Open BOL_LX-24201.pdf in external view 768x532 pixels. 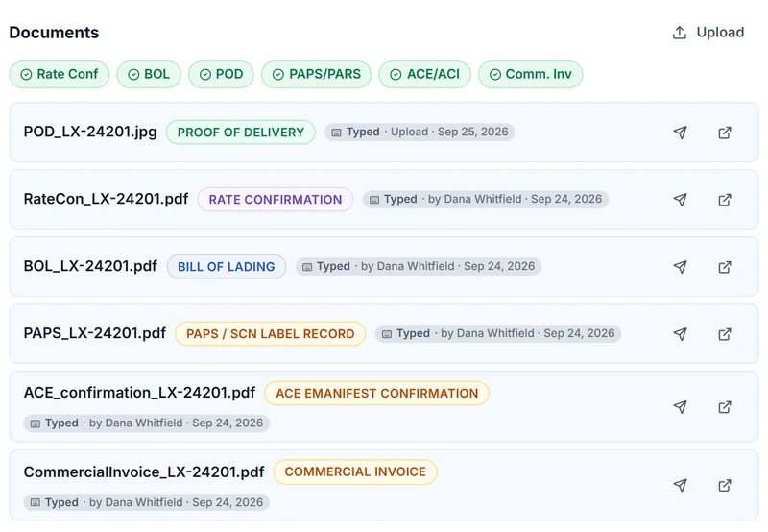725,267
